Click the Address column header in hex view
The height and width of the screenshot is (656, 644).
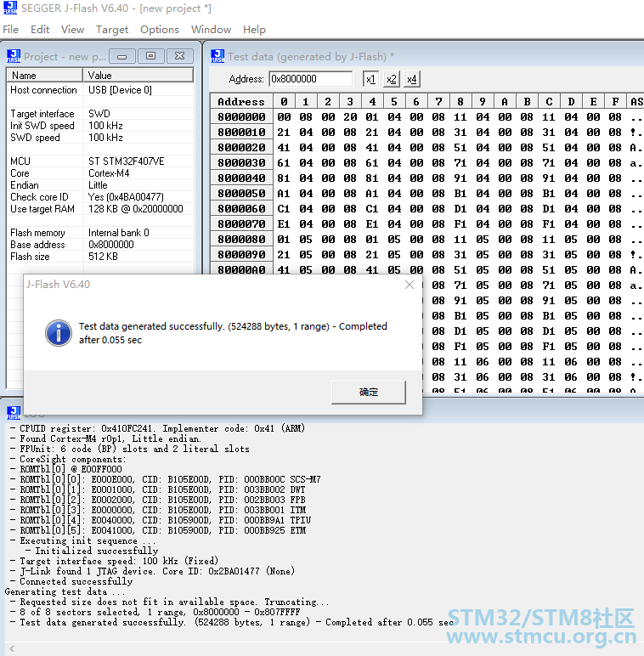241,102
